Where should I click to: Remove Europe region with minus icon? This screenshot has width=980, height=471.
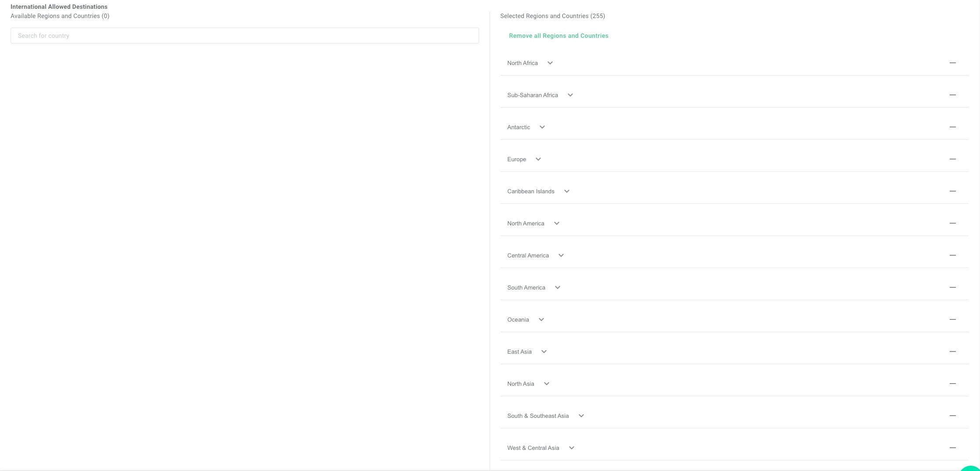click(x=952, y=159)
